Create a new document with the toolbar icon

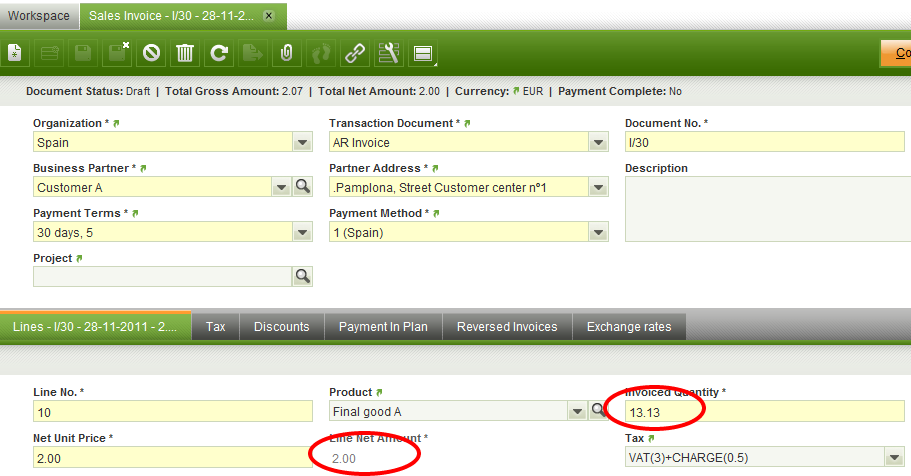point(15,53)
